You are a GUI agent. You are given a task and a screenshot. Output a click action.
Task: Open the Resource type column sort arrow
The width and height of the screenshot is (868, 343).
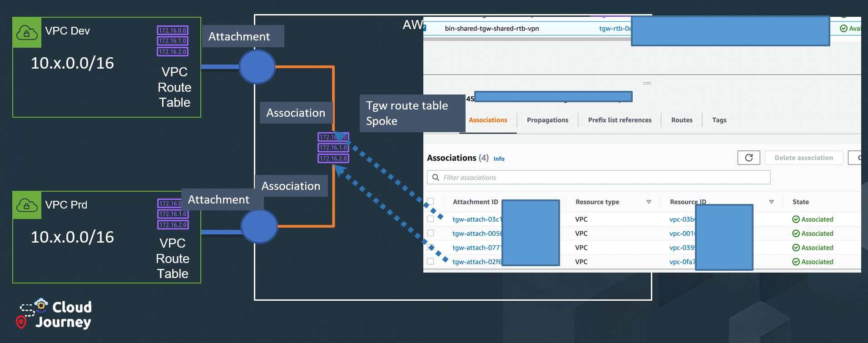pyautogui.click(x=649, y=202)
